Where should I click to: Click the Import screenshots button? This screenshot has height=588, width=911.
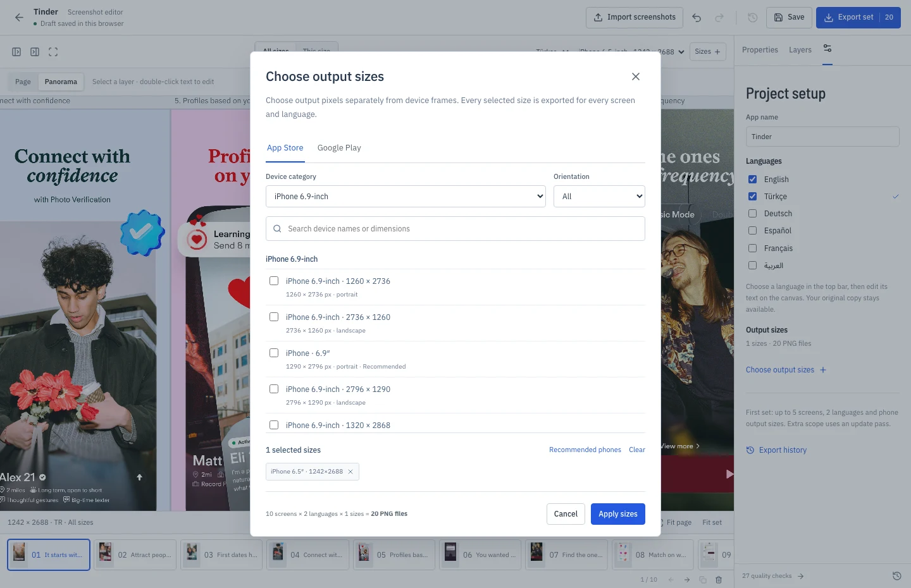click(635, 17)
